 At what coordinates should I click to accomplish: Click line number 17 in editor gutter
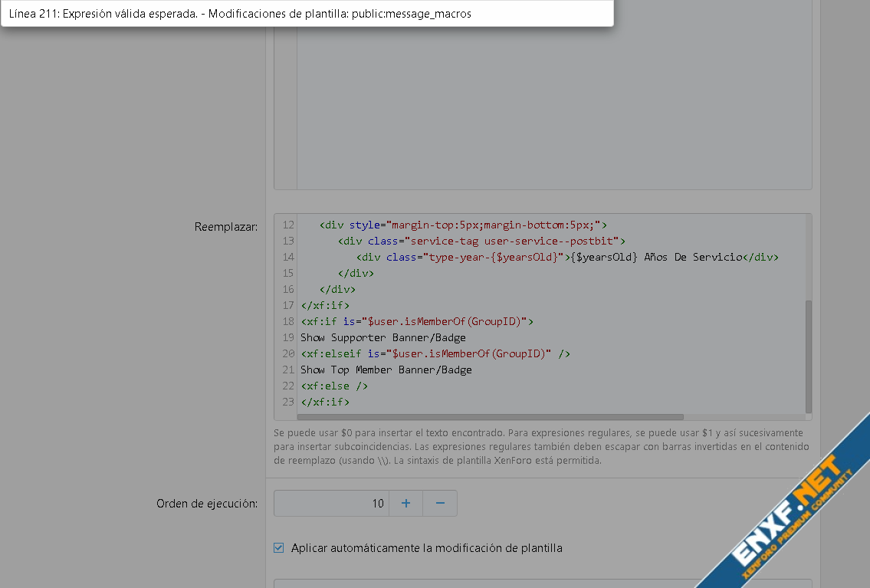tap(287, 305)
